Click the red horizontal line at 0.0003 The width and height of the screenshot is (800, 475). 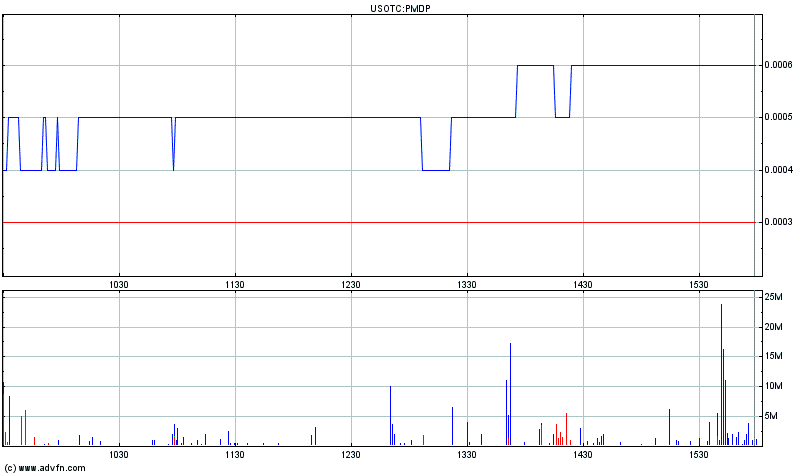[x=380, y=222]
